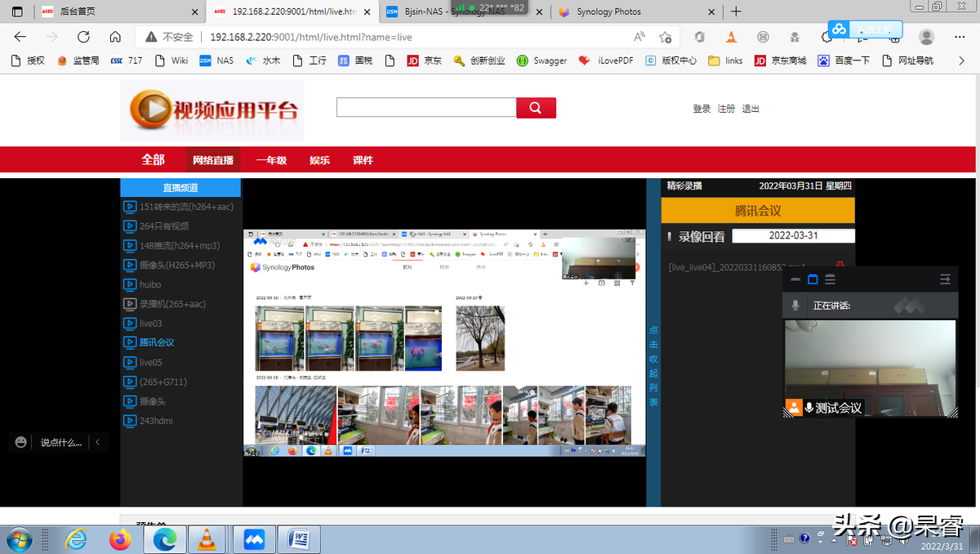Open Windows Start button
The width and height of the screenshot is (980, 554).
[x=18, y=539]
